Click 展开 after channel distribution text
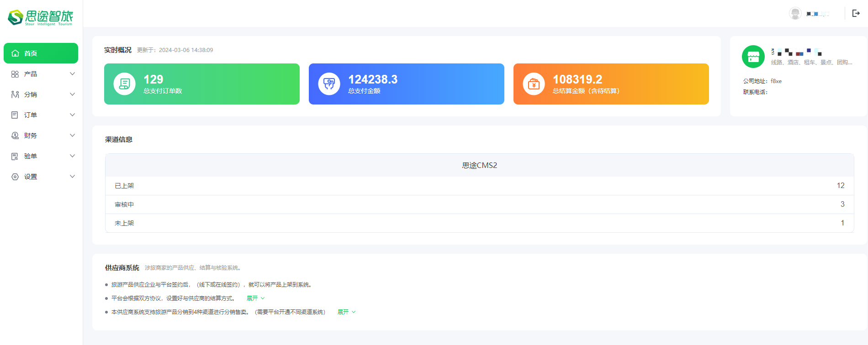The width and height of the screenshot is (868, 345). click(x=346, y=312)
